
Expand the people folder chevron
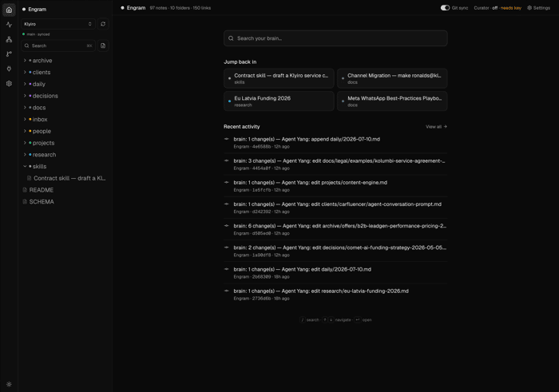click(25, 131)
